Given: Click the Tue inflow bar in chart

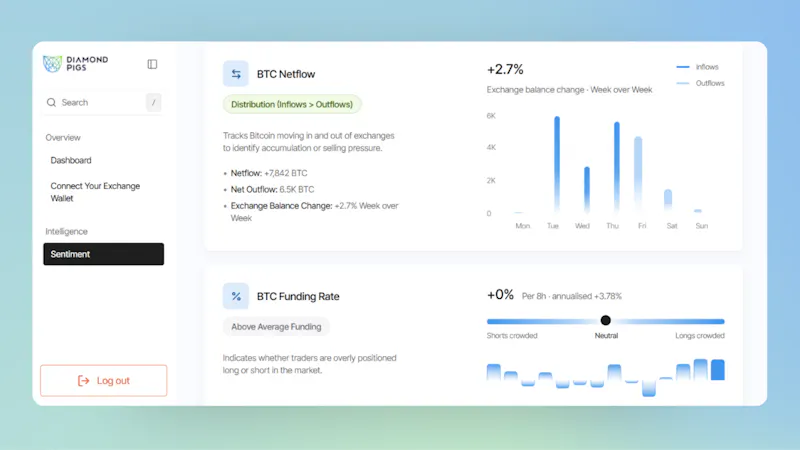Looking at the screenshot, I should click(557, 164).
